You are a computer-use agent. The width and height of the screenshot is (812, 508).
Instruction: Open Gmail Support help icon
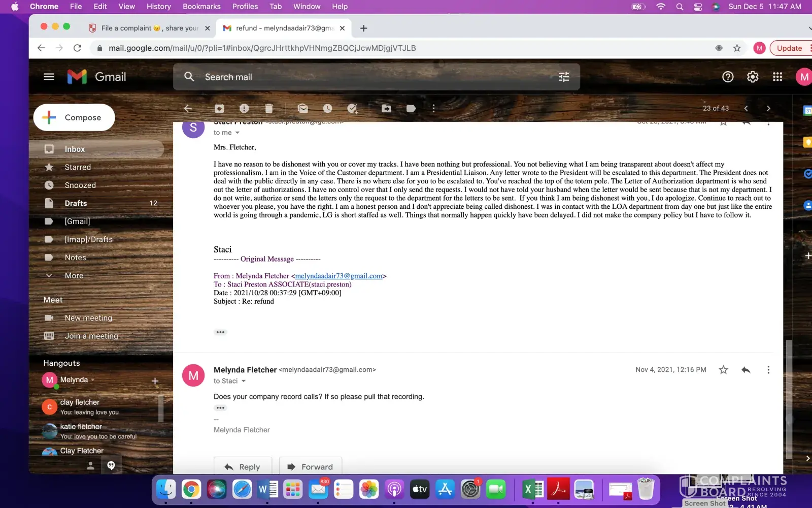pyautogui.click(x=728, y=77)
